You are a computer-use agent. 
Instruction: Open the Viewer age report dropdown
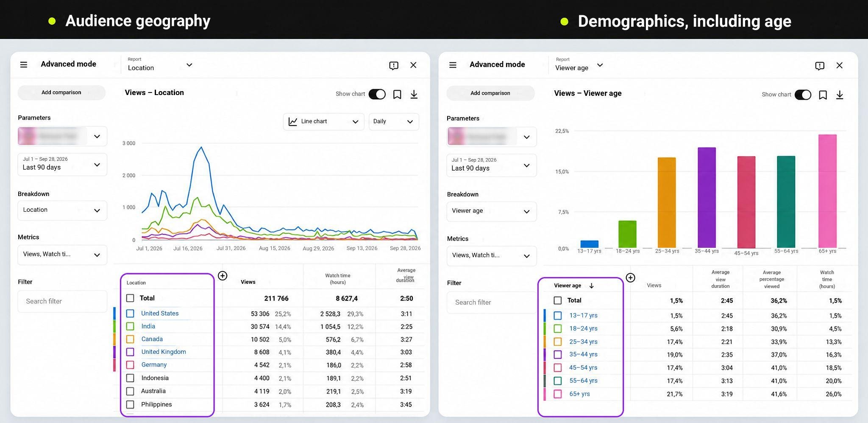579,65
